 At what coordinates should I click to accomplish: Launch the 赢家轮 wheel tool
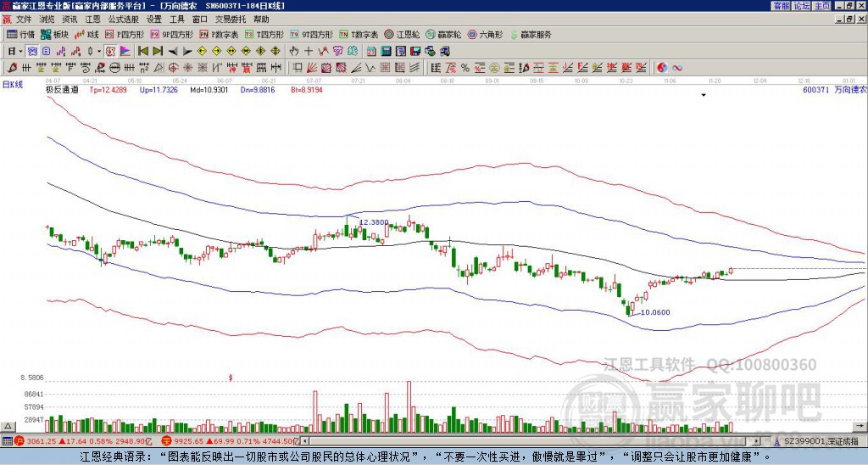pyautogui.click(x=443, y=34)
